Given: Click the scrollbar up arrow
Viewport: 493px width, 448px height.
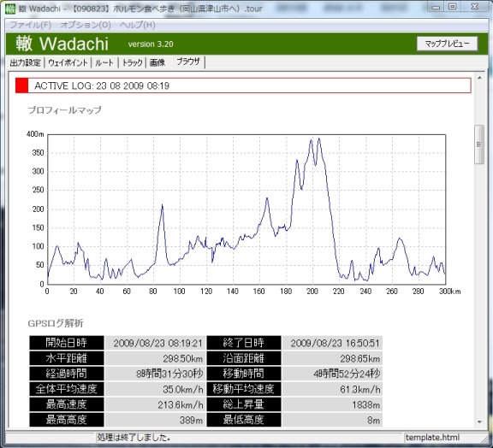Looking at the screenshot, I should 479,78.
